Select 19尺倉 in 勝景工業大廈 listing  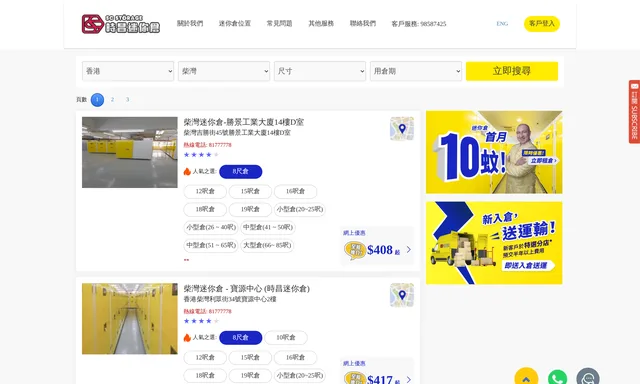250,209
